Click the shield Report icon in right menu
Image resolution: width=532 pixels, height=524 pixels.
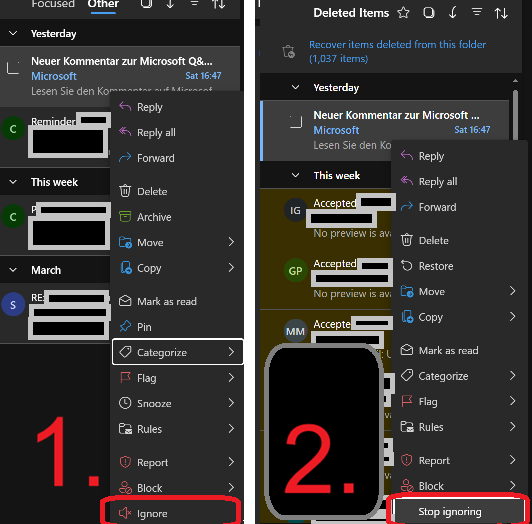coord(406,460)
